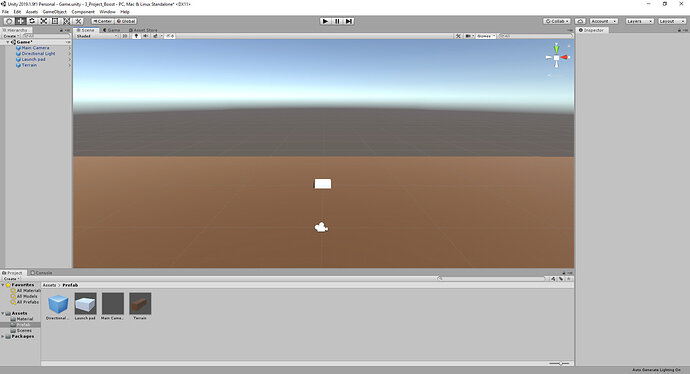
Task: Open the Shaded draw mode dropdown
Action: point(97,36)
